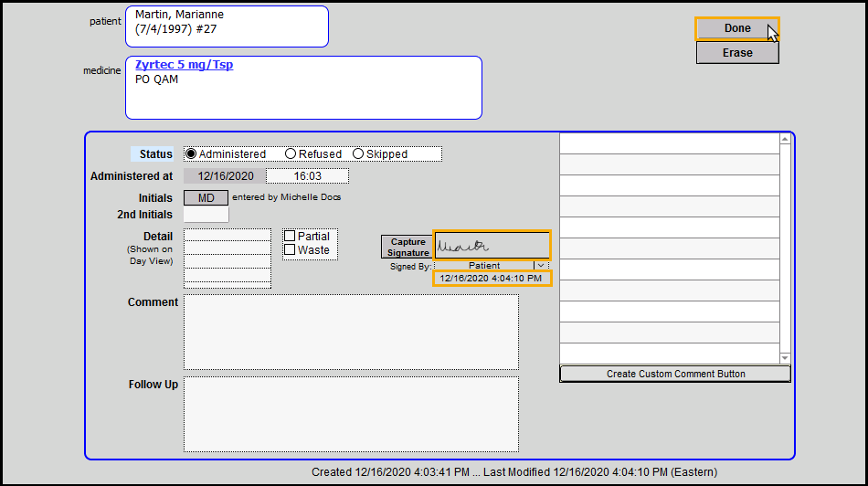868x486 pixels.
Task: Click the scroll up arrow in comment list
Action: (x=785, y=140)
